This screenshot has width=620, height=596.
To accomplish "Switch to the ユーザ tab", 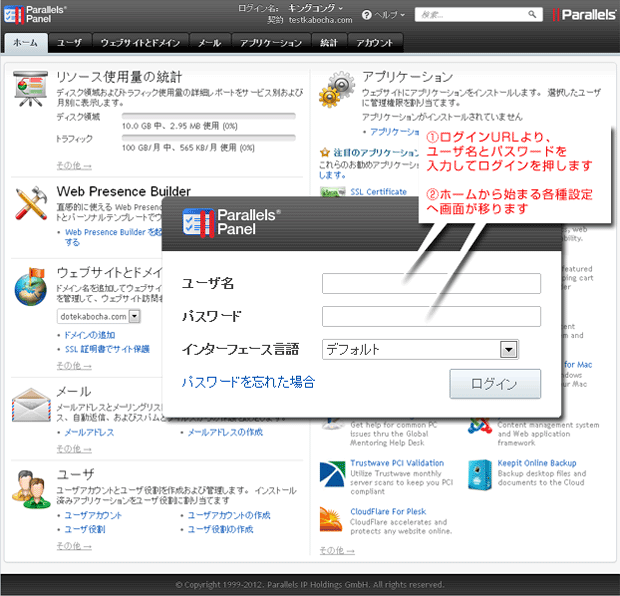I will (x=70, y=43).
